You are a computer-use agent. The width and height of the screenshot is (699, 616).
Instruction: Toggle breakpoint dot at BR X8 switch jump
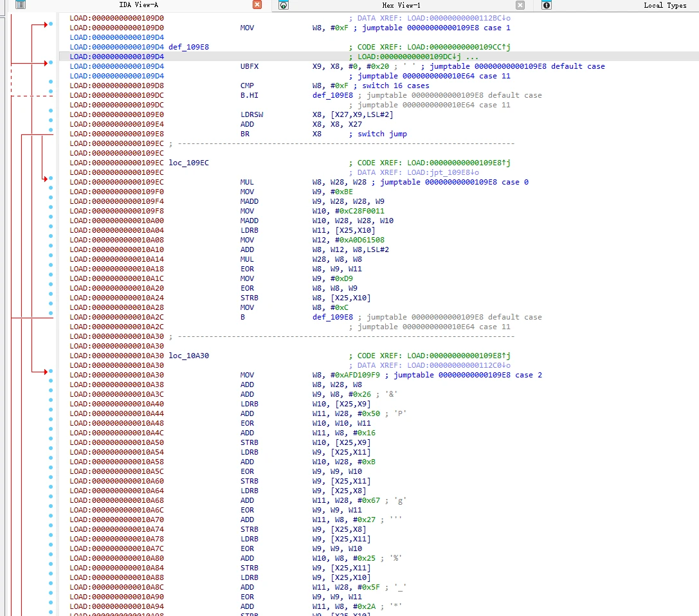(51, 130)
